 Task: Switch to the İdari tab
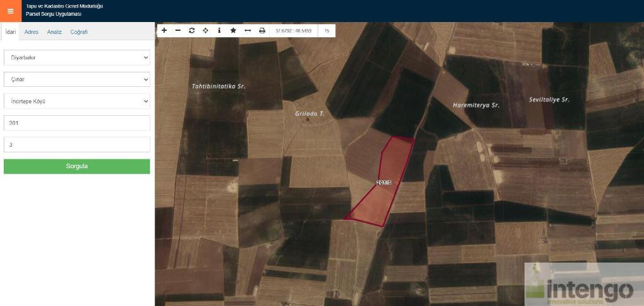click(10, 31)
